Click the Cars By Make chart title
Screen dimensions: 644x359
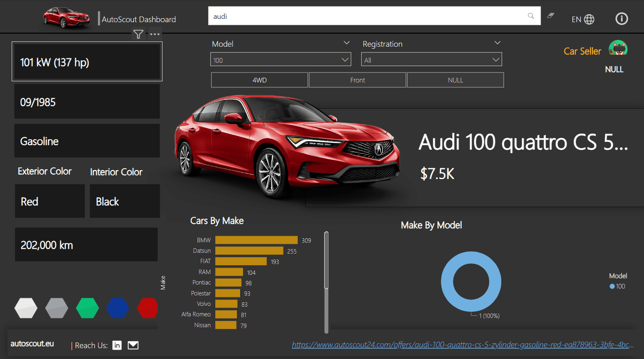tap(217, 221)
